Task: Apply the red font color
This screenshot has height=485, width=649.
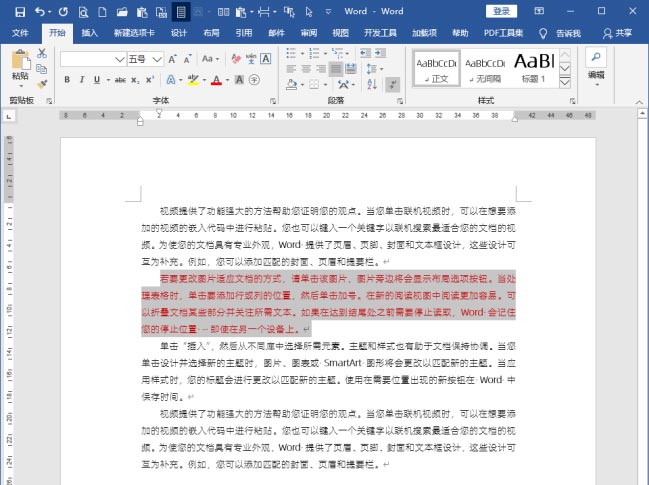Action: 216,80
